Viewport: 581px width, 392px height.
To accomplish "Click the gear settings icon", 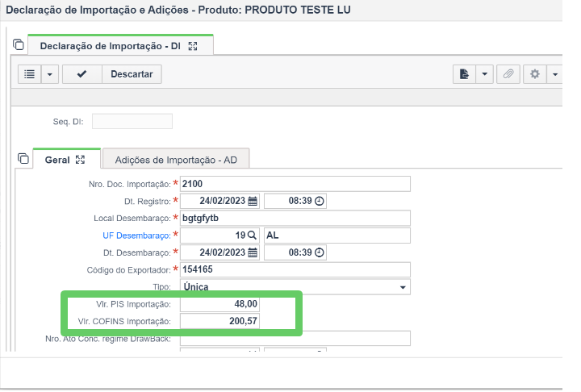I will (x=535, y=74).
